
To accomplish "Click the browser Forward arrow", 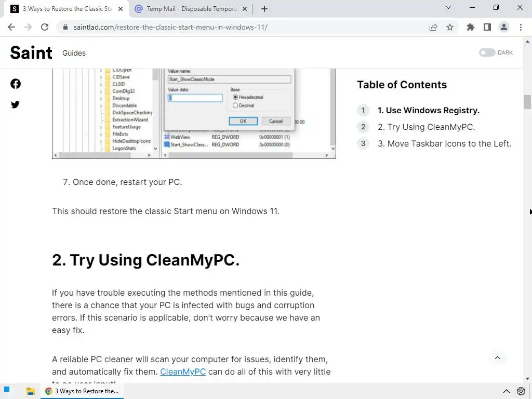I will click(x=28, y=27).
